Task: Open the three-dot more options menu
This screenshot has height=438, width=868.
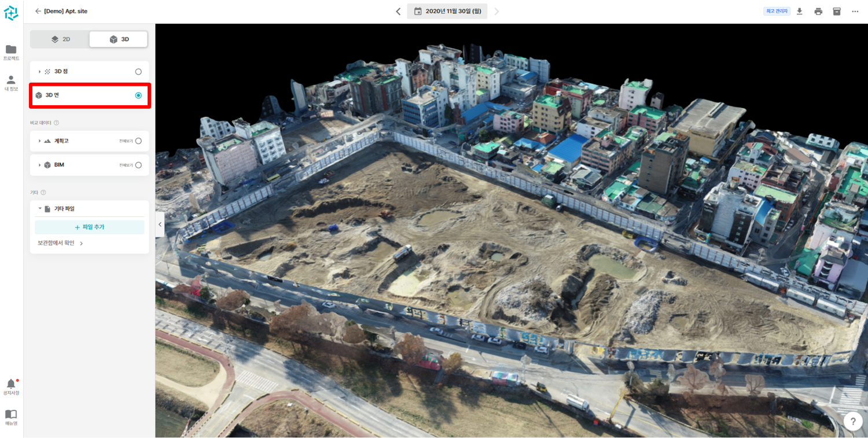Action: (x=855, y=10)
